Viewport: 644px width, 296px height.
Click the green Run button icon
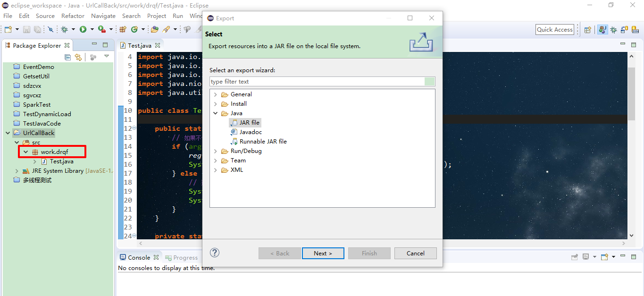(x=83, y=29)
